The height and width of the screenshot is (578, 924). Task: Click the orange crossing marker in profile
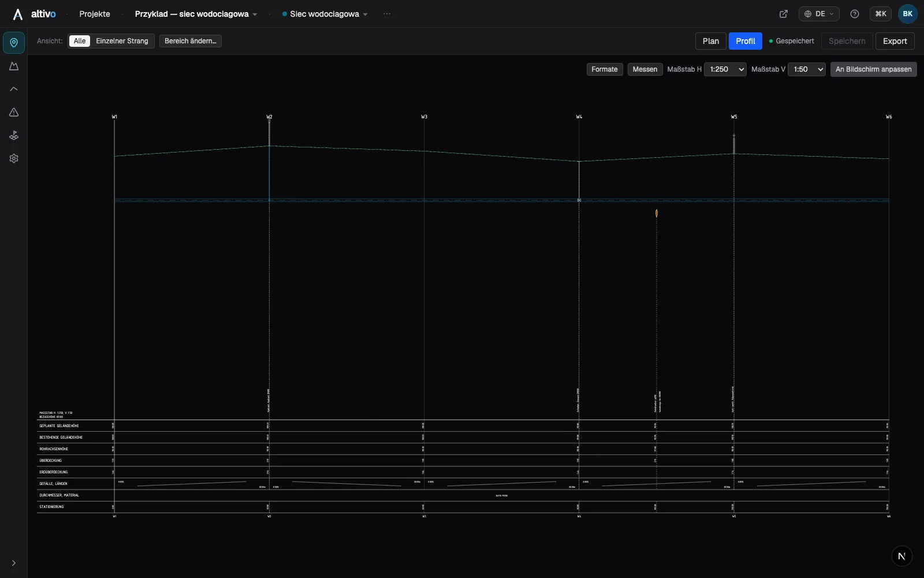[657, 213]
